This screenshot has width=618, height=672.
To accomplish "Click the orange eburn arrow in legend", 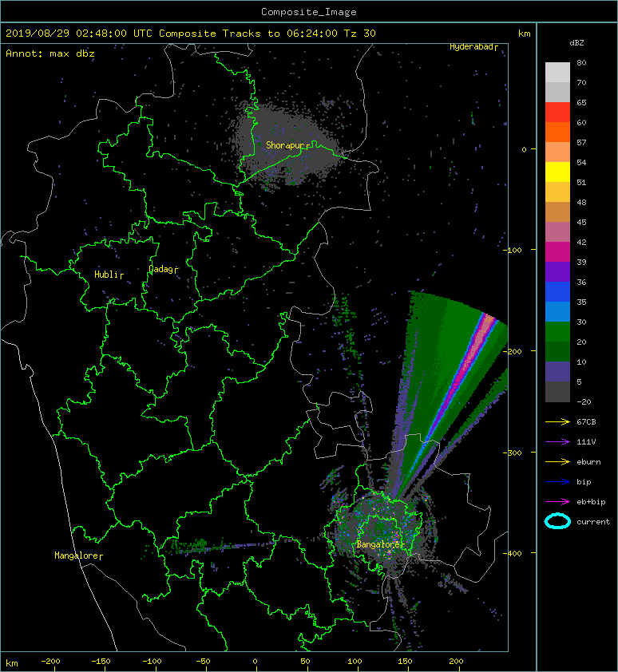I will click(x=557, y=461).
